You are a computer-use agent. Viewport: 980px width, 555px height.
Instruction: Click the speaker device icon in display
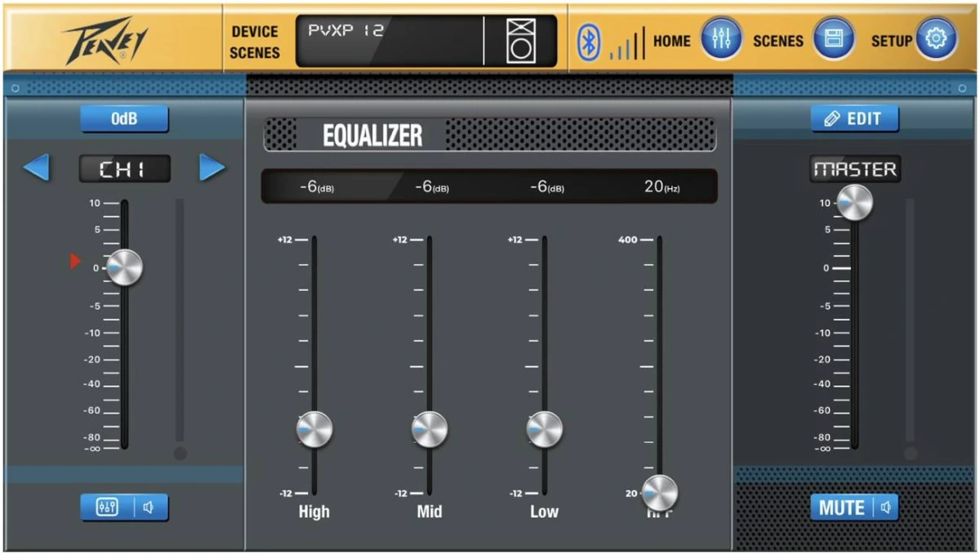(x=520, y=41)
